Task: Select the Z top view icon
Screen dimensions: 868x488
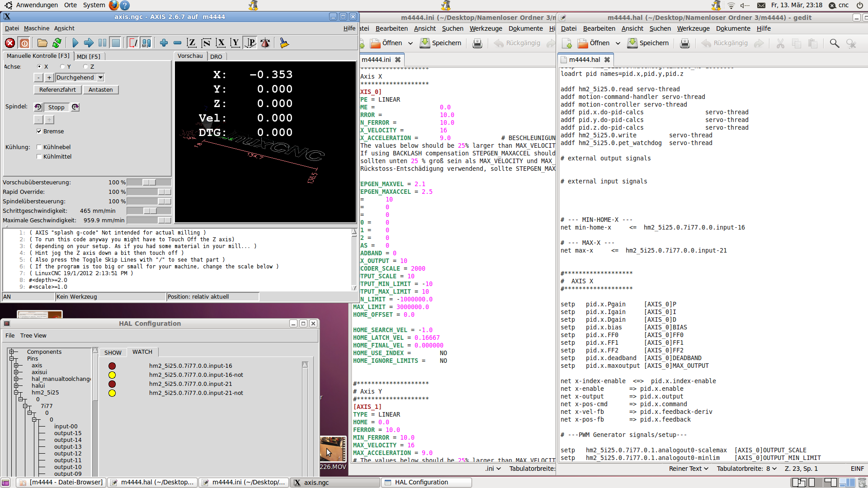Action: 191,43
